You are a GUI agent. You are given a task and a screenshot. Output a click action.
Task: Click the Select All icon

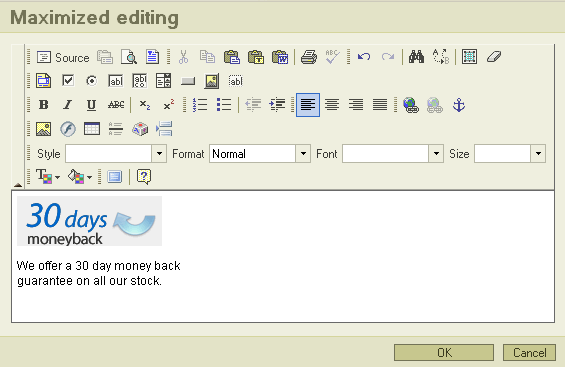[469, 57]
